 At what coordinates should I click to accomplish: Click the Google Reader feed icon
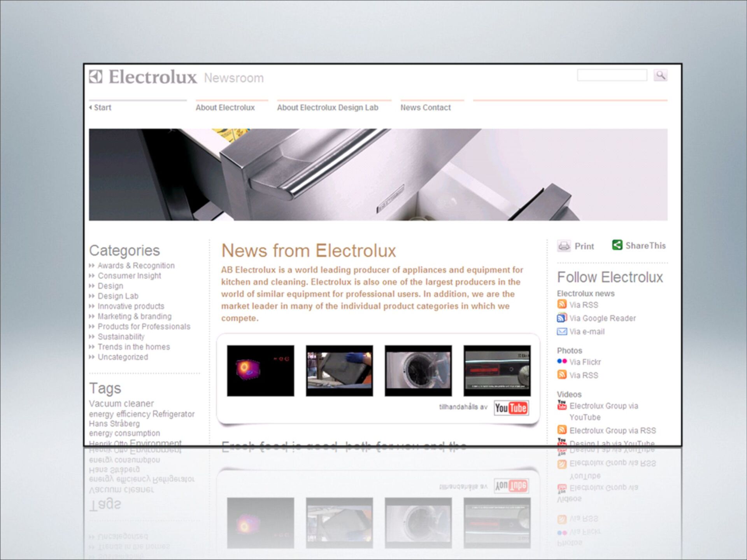(562, 318)
